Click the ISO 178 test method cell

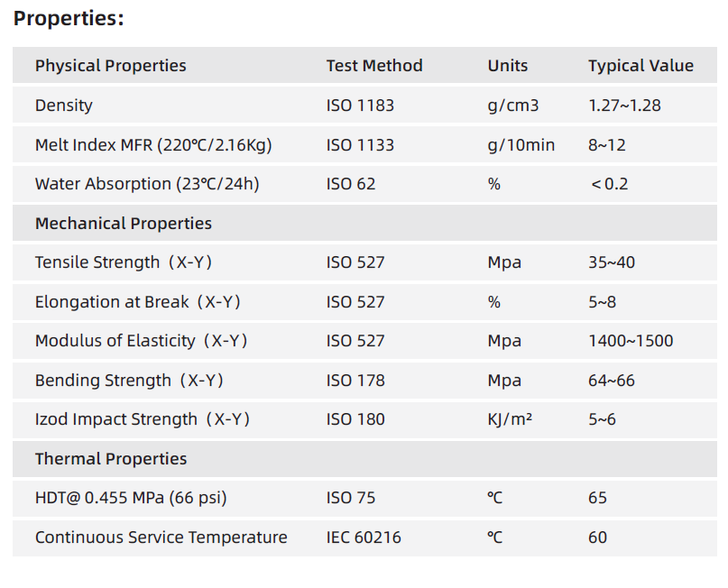355,381
